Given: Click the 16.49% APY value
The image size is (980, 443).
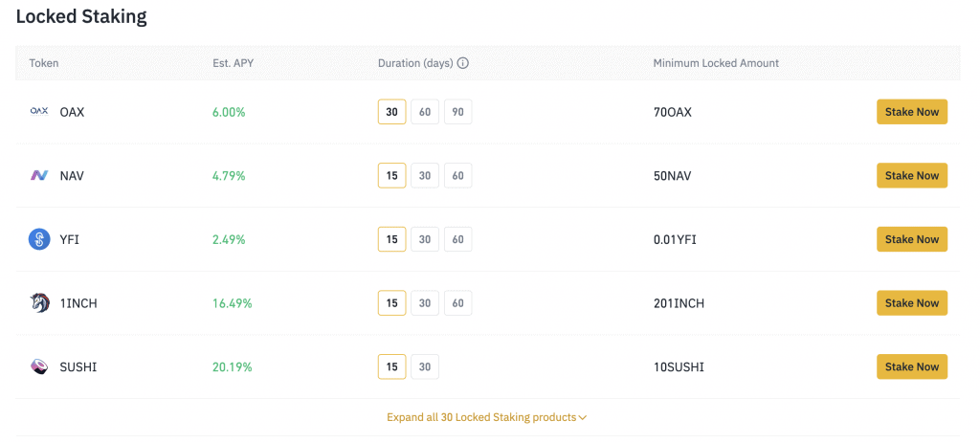Looking at the screenshot, I should [232, 303].
